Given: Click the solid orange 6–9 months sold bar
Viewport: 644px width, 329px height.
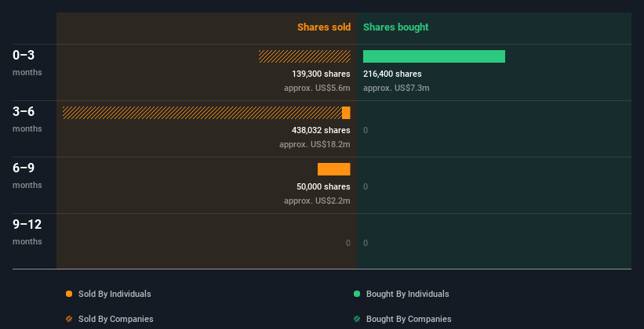Looking at the screenshot, I should point(334,169).
